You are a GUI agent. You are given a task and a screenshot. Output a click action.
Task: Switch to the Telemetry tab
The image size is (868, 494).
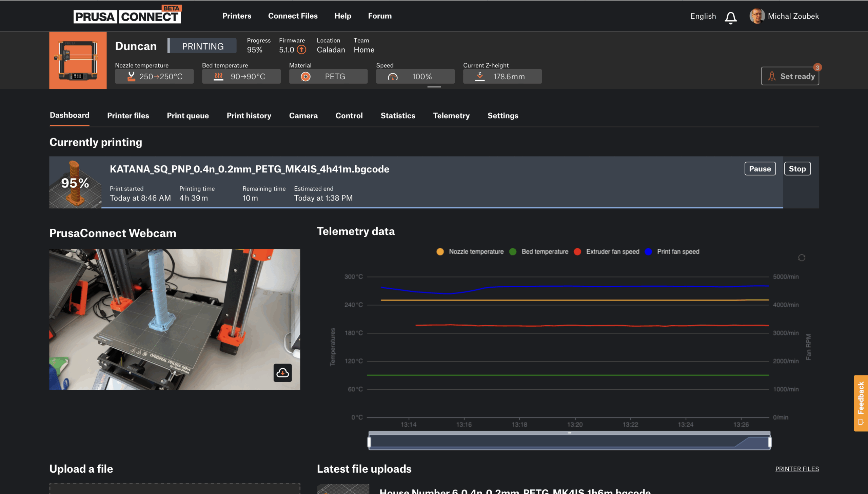451,116
